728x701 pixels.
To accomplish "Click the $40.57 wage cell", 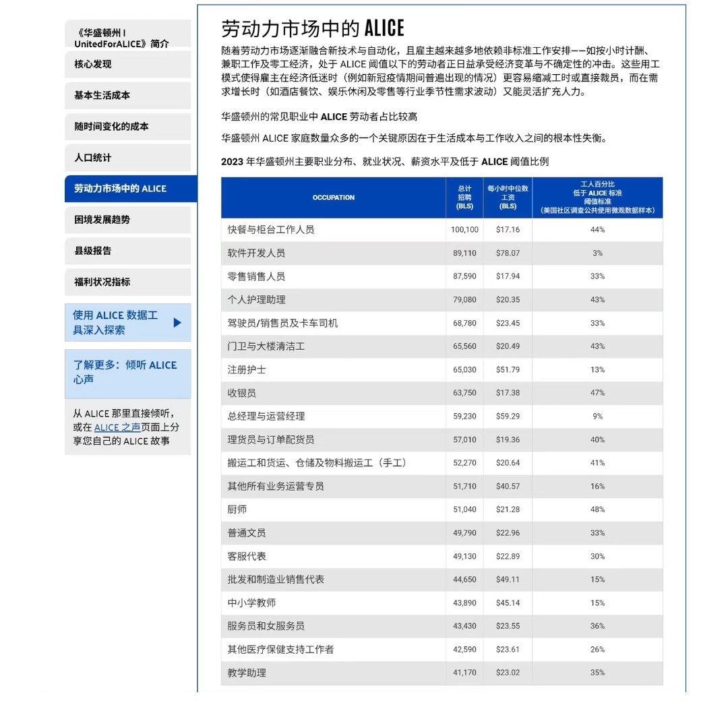I will [508, 487].
